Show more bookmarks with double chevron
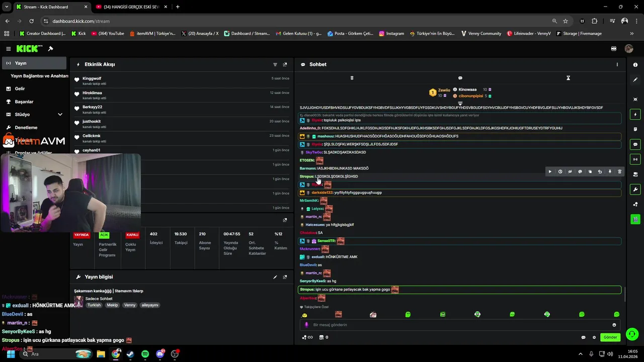 (x=632, y=34)
